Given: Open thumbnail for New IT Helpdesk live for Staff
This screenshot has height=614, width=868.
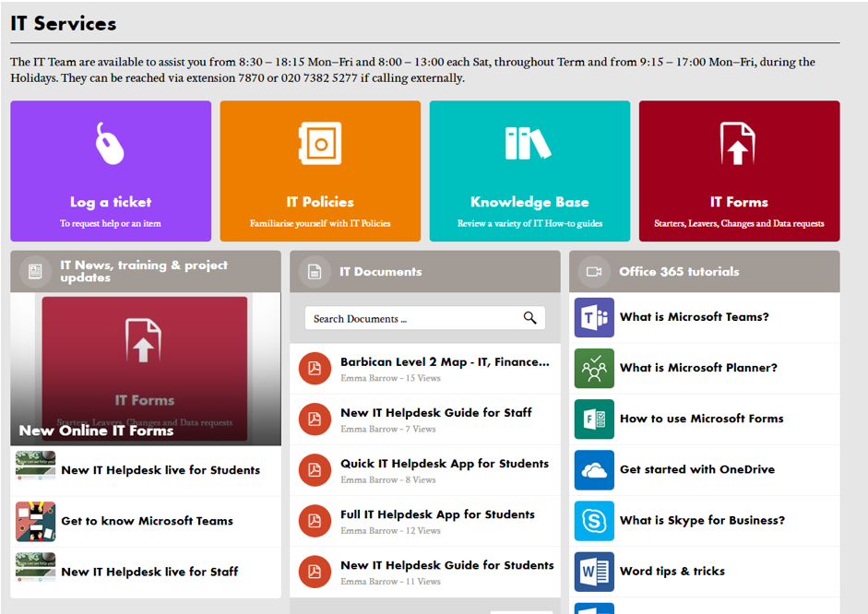Looking at the screenshot, I should point(35,568).
